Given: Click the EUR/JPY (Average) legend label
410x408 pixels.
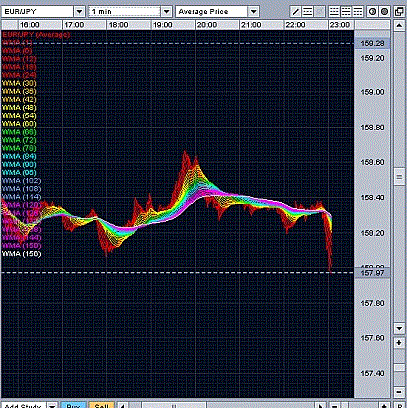Looking at the screenshot, I should pos(36,35).
